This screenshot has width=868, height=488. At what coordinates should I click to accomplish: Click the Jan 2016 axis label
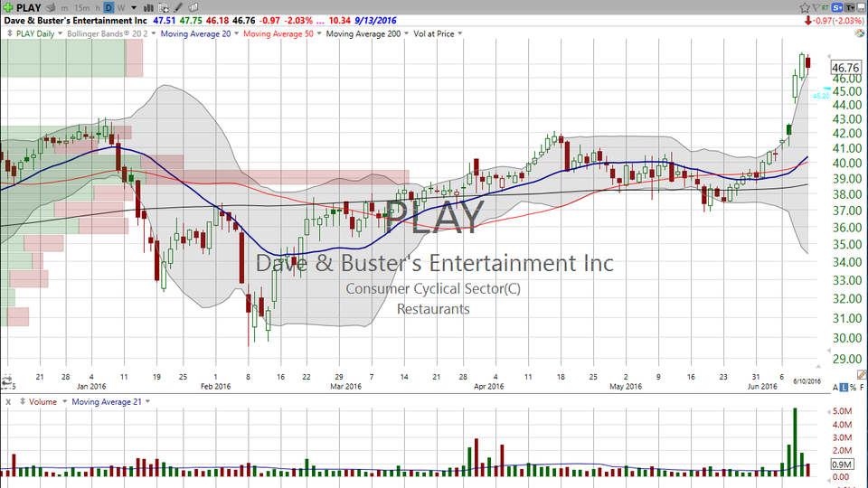coord(91,386)
